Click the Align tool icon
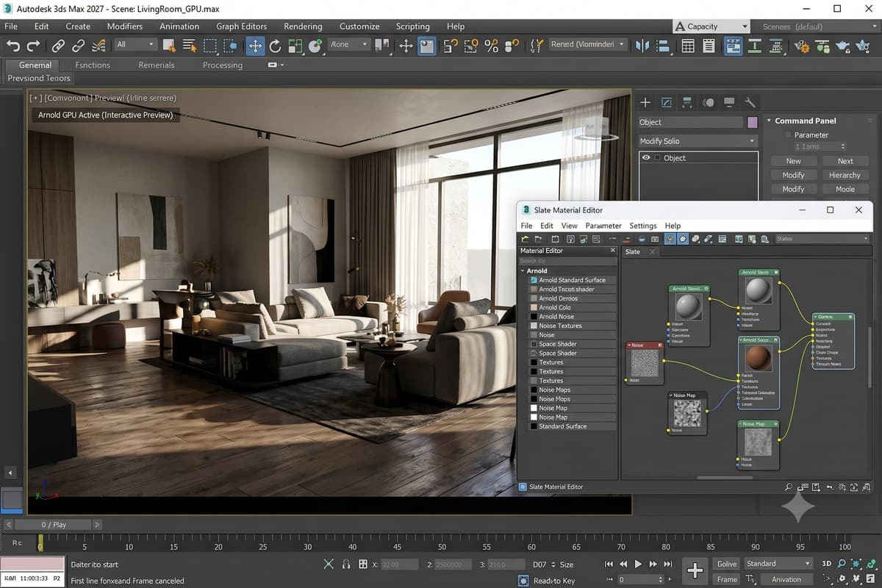The width and height of the screenshot is (882, 588). (x=663, y=46)
